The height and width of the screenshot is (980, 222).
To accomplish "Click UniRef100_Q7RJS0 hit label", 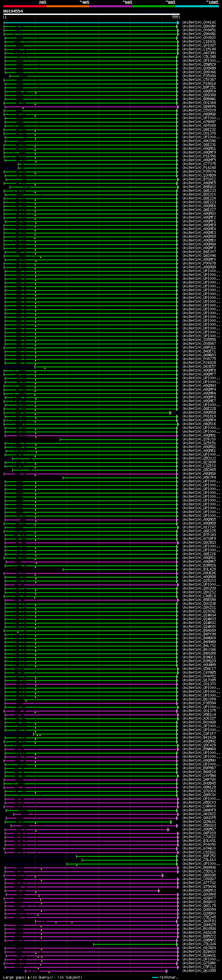I will tap(199, 439).
